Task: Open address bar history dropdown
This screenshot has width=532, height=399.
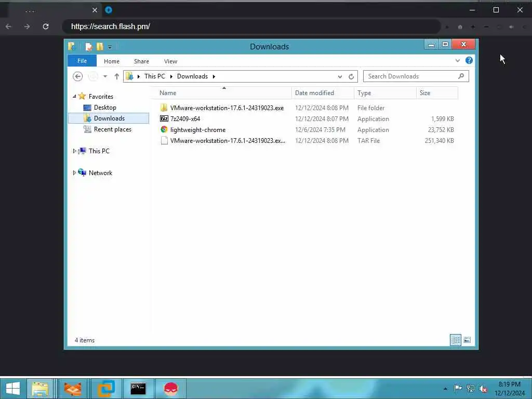Action: pos(340,77)
